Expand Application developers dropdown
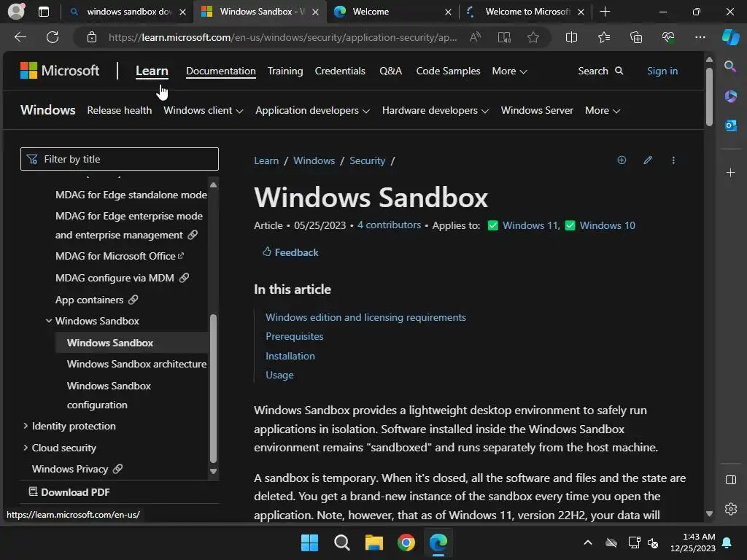Viewport: 747px width, 560px height. point(312,111)
